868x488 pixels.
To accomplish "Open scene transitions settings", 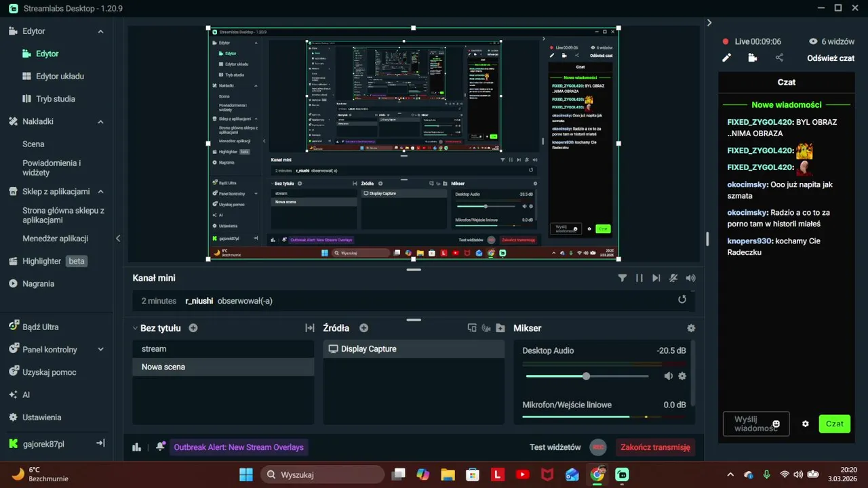I will tap(310, 328).
